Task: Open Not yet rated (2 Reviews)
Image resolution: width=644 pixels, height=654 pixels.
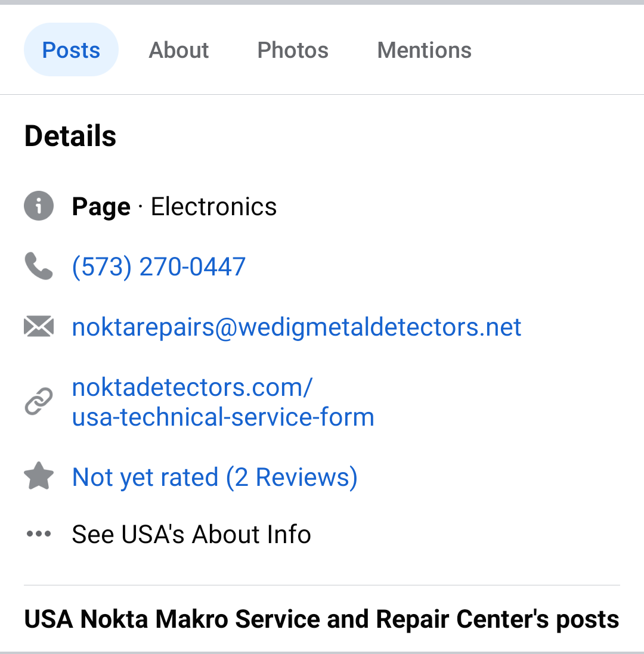Action: (x=215, y=477)
